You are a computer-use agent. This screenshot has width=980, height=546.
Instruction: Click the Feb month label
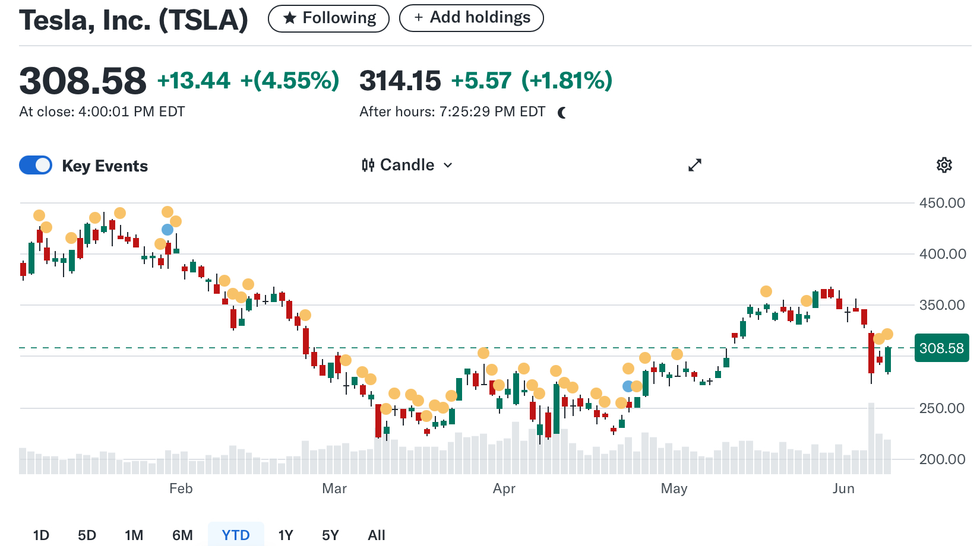click(x=181, y=488)
